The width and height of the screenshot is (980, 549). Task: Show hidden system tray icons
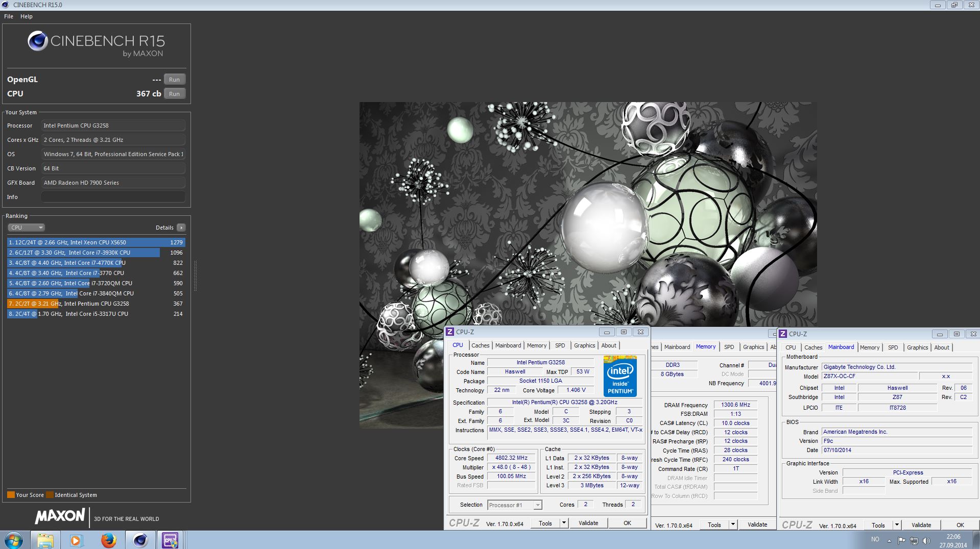click(x=889, y=540)
